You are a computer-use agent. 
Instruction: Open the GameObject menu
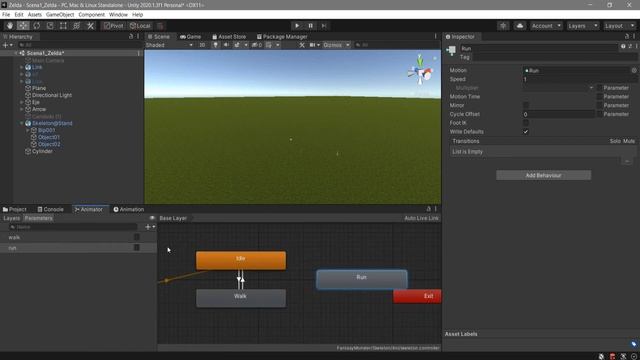pyautogui.click(x=60, y=14)
